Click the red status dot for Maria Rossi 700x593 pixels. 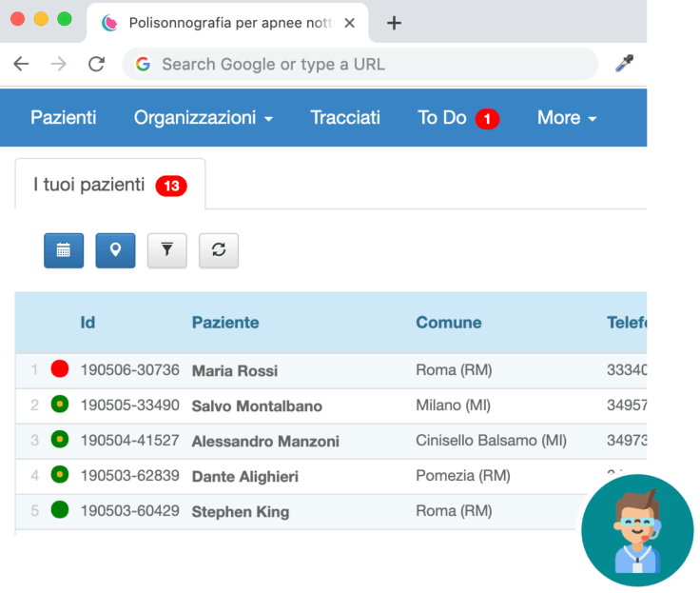pos(60,369)
